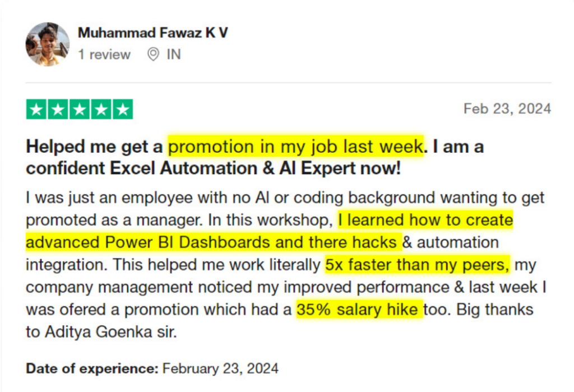Click the first green rating star
Image resolution: width=574 pixels, height=392 pixels.
coord(37,109)
